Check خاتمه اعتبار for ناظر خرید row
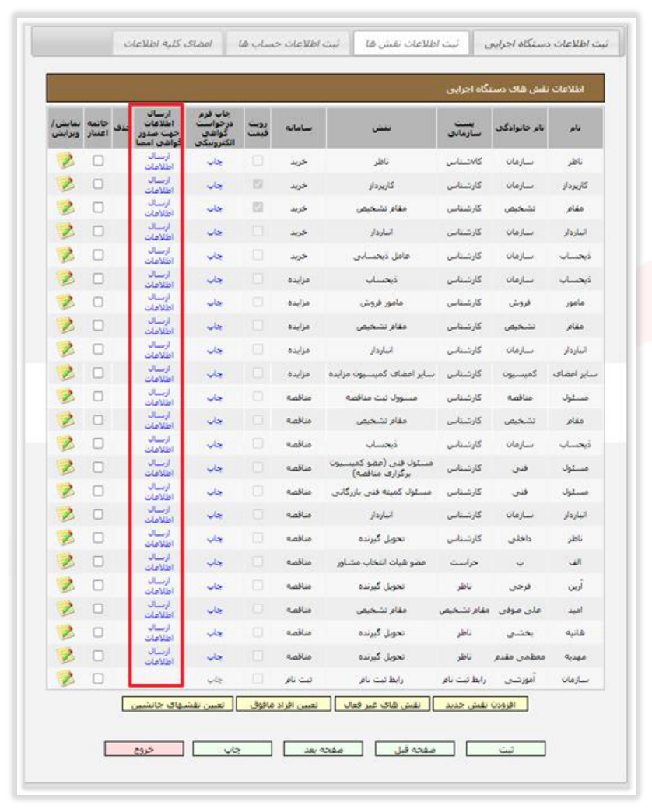The image size is (652, 812). (98, 161)
